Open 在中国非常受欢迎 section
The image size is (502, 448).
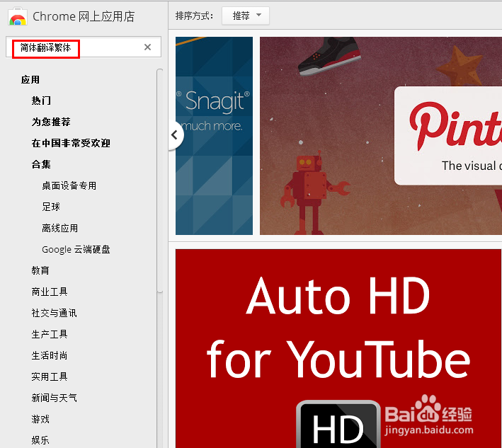(71, 143)
